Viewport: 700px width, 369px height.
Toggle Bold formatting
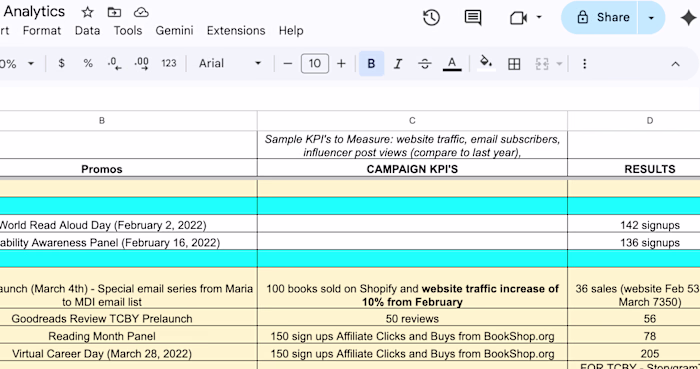371,63
